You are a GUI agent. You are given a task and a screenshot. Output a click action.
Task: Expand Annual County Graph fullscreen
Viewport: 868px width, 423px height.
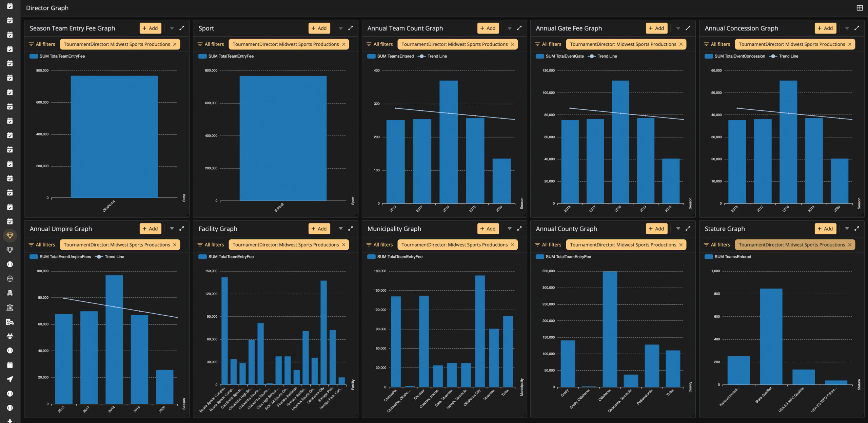pyautogui.click(x=688, y=229)
